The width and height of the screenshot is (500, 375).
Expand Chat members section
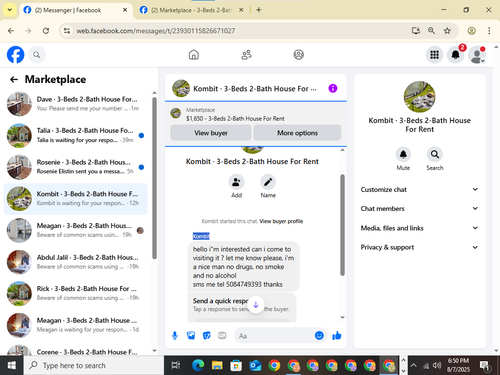[x=419, y=208]
